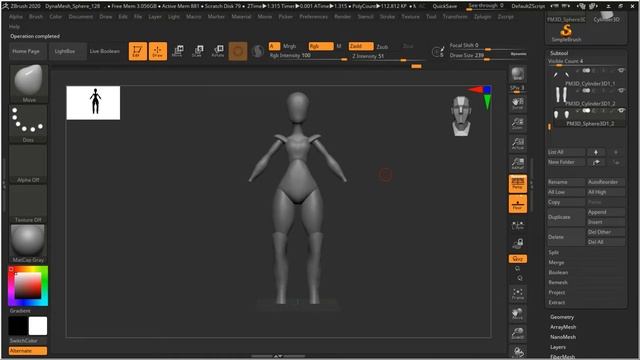Click the Scroll canvas icon
This screenshot has width=640, height=360.
[518, 103]
